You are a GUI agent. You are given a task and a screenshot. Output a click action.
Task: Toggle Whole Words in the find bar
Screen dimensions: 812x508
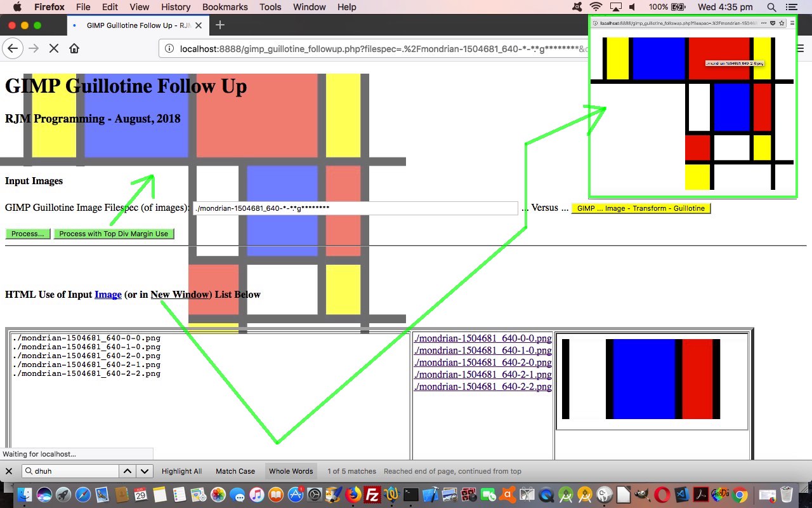pyautogui.click(x=291, y=471)
